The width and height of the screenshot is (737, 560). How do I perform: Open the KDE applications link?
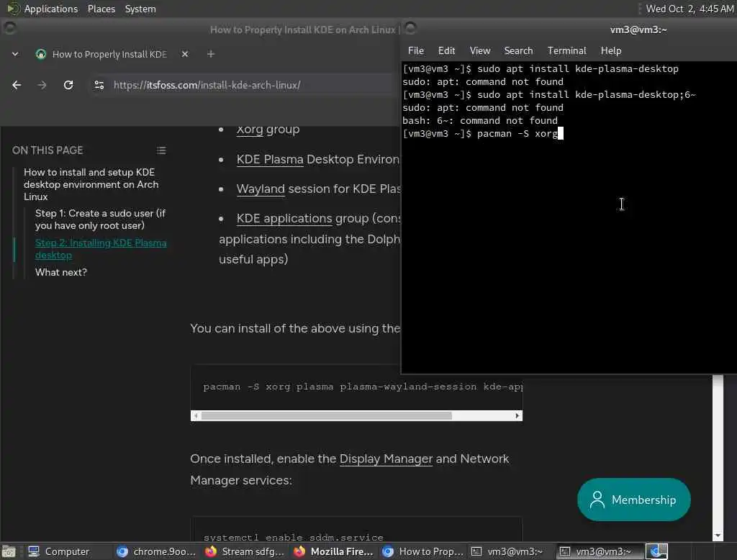click(x=284, y=219)
